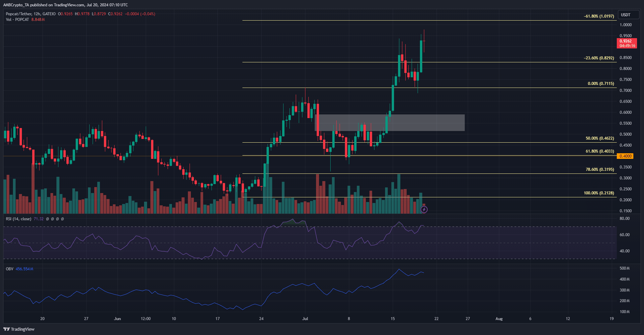Viewport: 644px width, 335px height.
Task: Click the Aug date on time axis
Action: click(499, 319)
